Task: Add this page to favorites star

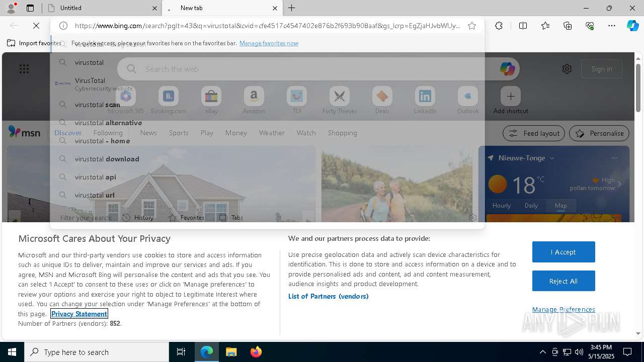Action: point(472,26)
